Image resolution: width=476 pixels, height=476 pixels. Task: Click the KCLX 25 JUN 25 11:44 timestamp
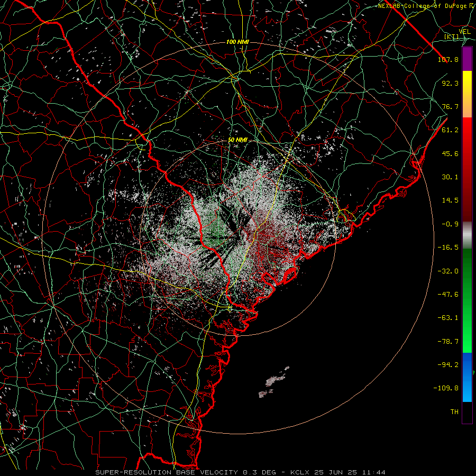(338, 472)
